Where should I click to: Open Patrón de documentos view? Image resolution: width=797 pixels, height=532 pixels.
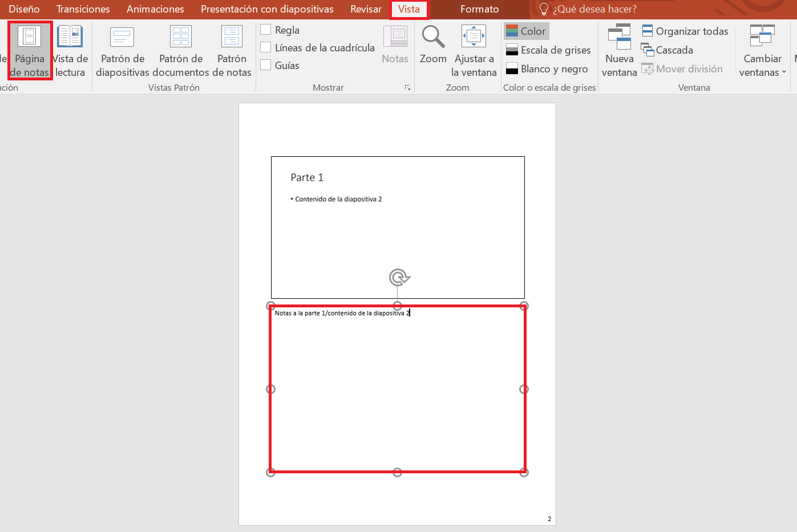tap(181, 51)
